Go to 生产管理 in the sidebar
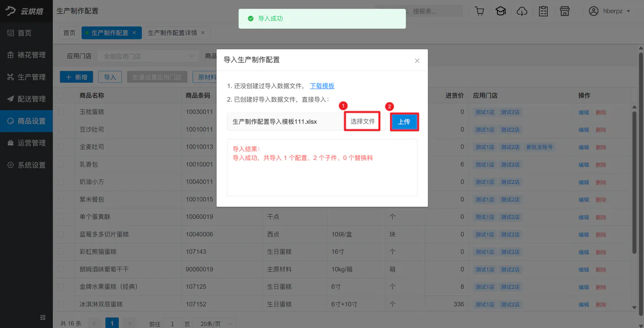This screenshot has width=644, height=328. coord(26,77)
